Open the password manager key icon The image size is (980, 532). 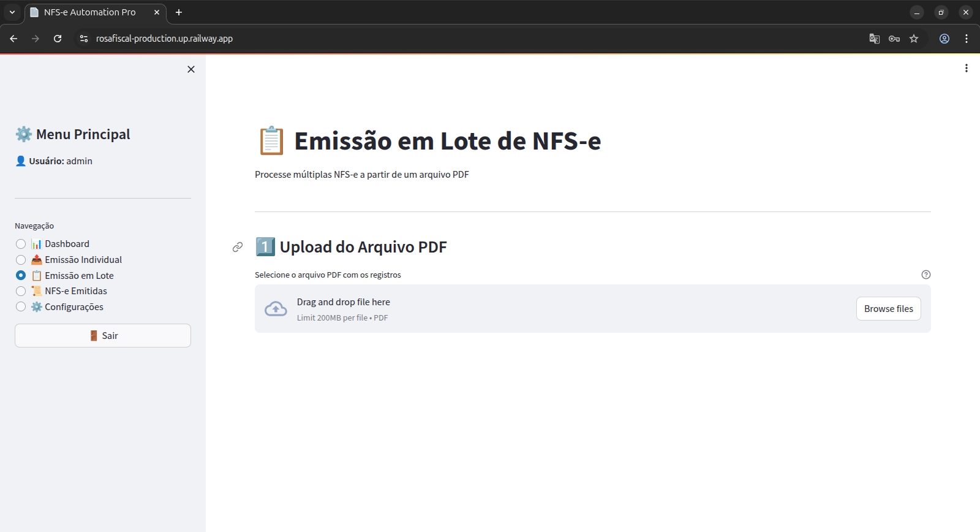click(894, 39)
